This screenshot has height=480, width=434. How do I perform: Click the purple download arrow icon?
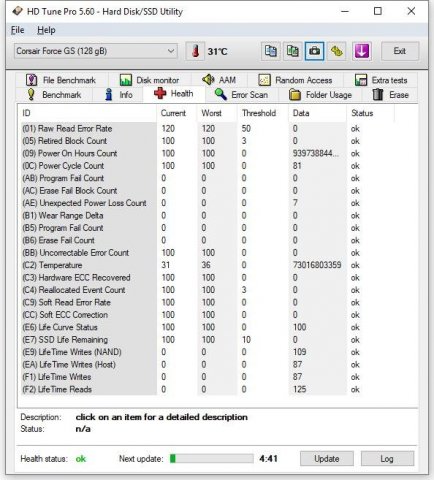tap(362, 51)
